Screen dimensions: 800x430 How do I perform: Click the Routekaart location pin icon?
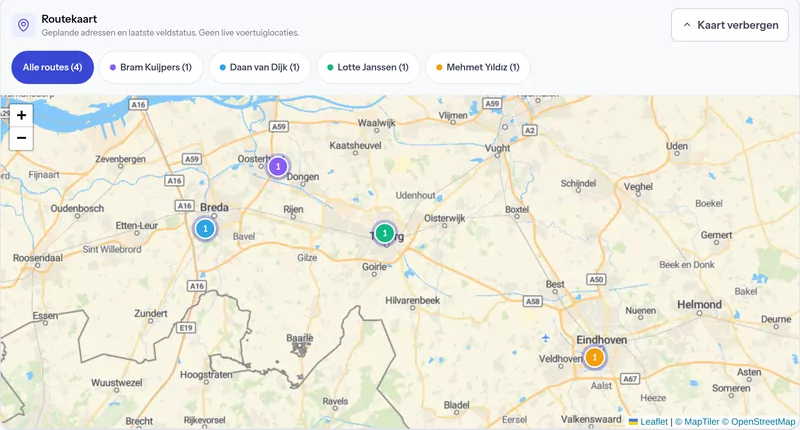pos(23,25)
